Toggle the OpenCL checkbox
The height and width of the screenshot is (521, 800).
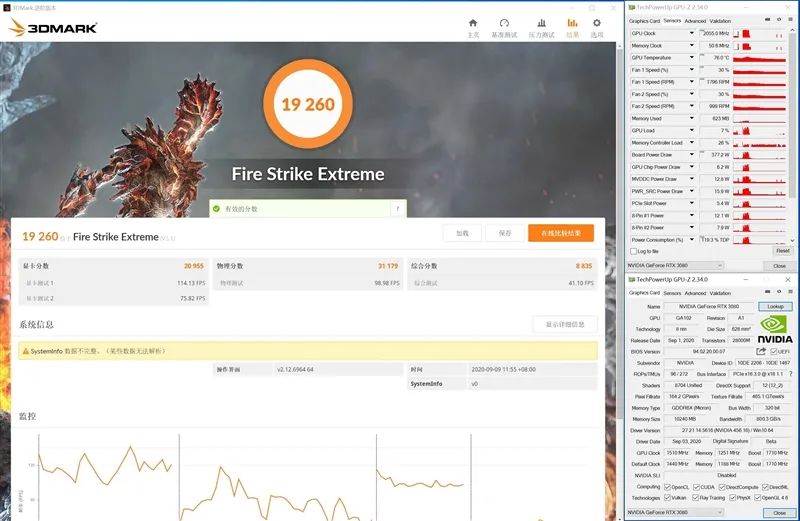pos(667,487)
